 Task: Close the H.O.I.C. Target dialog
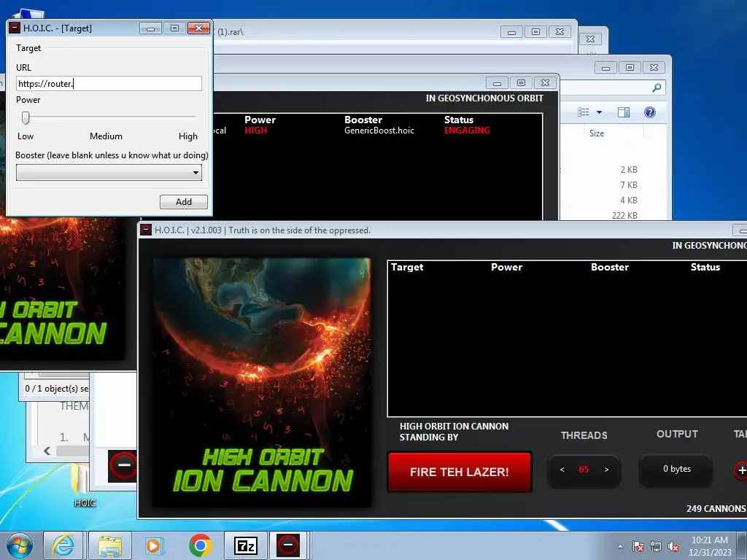[198, 28]
